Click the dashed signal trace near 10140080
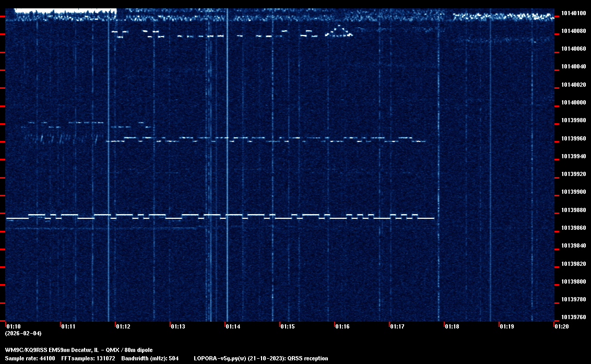The width and height of the screenshot is (591, 364). click(x=209, y=36)
